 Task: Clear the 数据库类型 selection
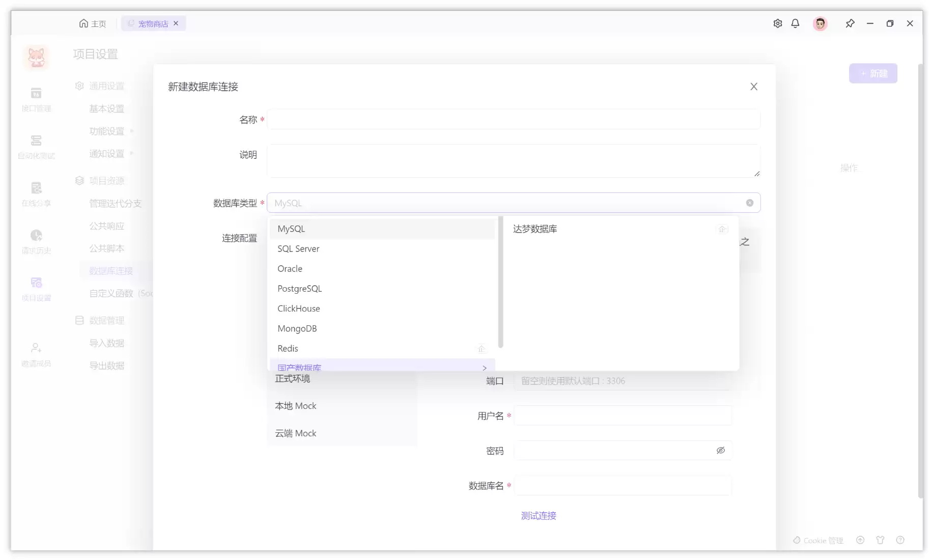tap(750, 203)
